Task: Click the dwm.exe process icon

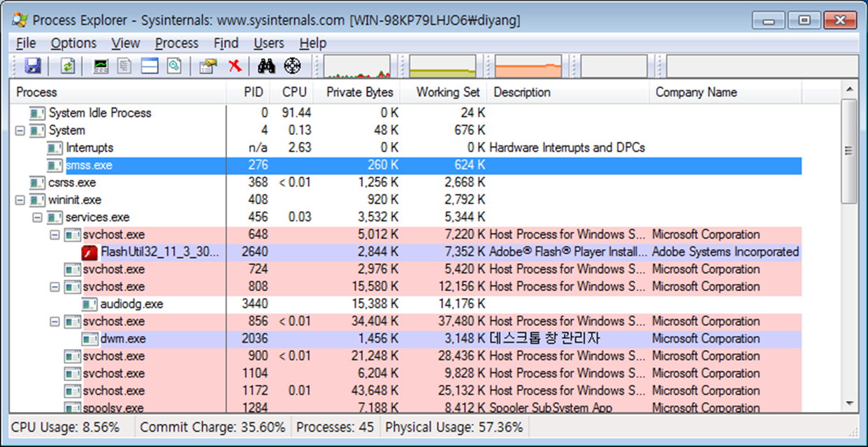Action: [89, 339]
